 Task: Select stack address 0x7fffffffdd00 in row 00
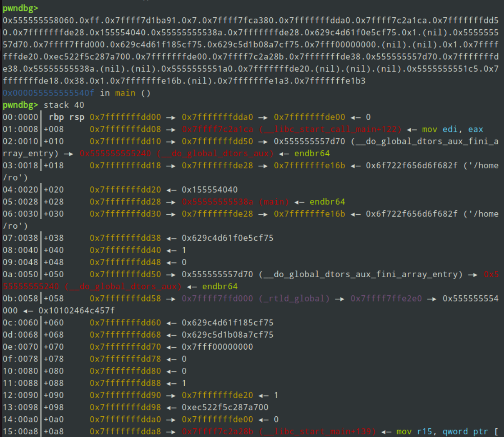coord(125,117)
